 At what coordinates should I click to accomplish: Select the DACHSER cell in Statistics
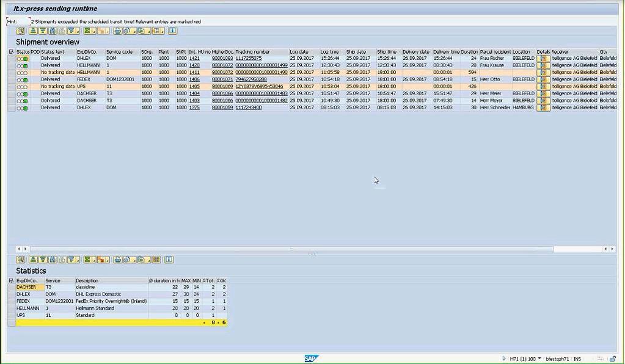coord(30,287)
